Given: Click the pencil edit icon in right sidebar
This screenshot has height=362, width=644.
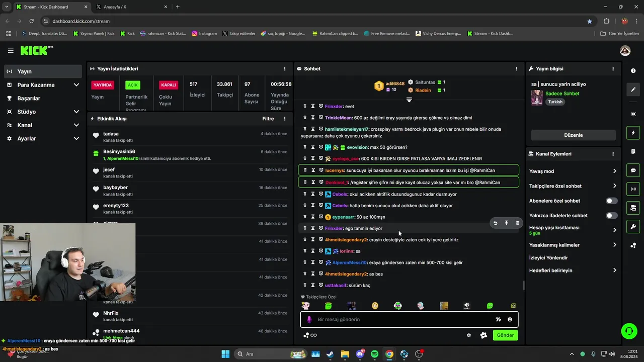Looking at the screenshot, I should 633,89.
